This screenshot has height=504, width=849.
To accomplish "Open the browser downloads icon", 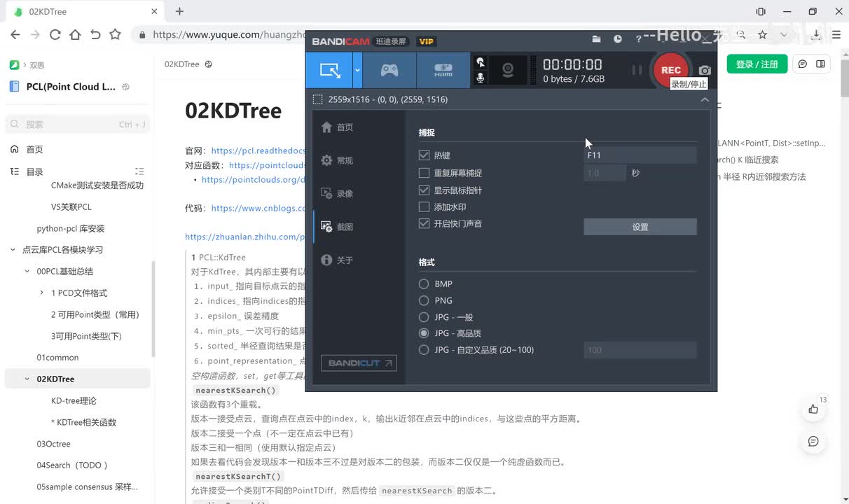I will pos(816,34).
